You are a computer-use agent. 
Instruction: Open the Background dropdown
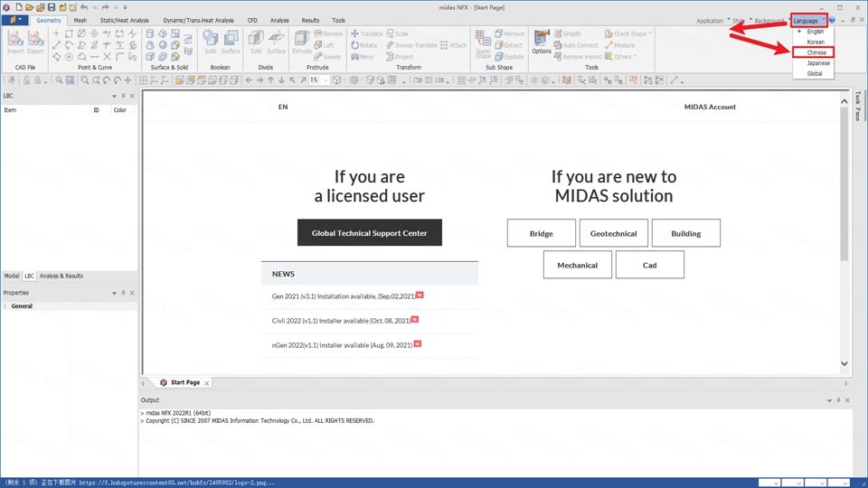pos(772,21)
